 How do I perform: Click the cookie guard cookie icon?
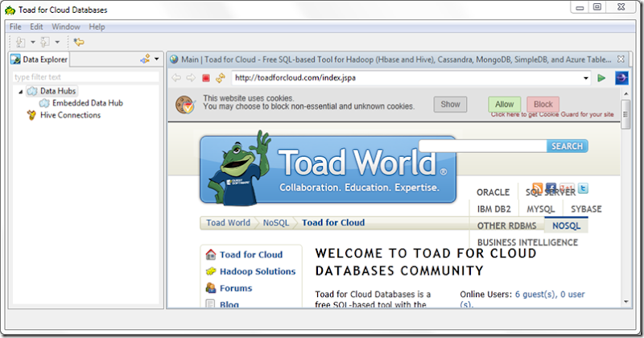point(185,105)
